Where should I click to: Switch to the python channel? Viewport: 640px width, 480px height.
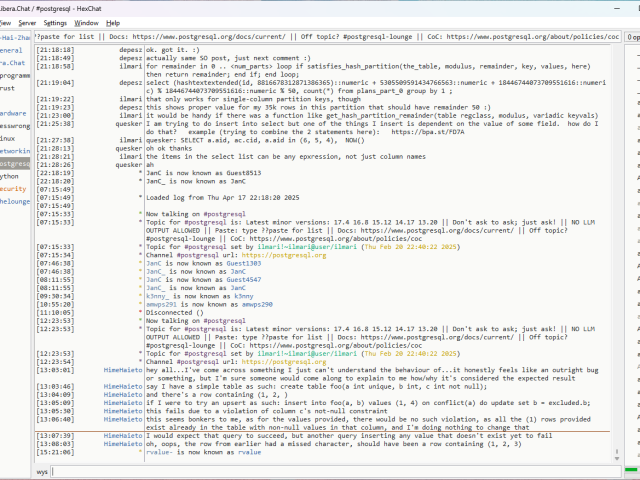[10, 175]
